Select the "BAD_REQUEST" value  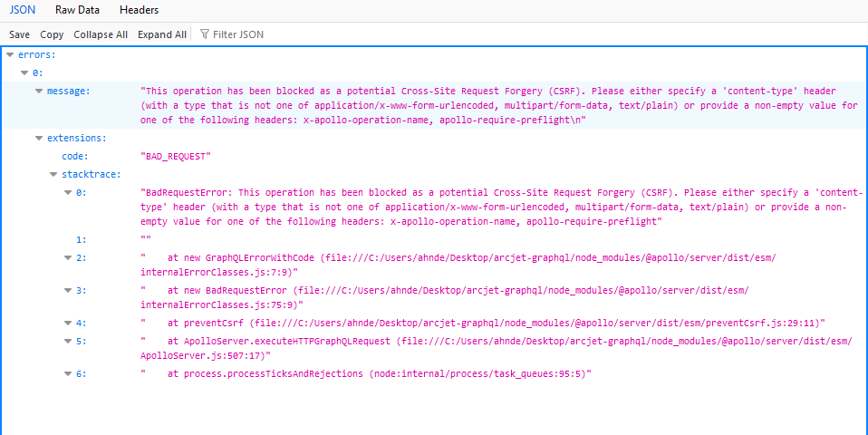(176, 157)
